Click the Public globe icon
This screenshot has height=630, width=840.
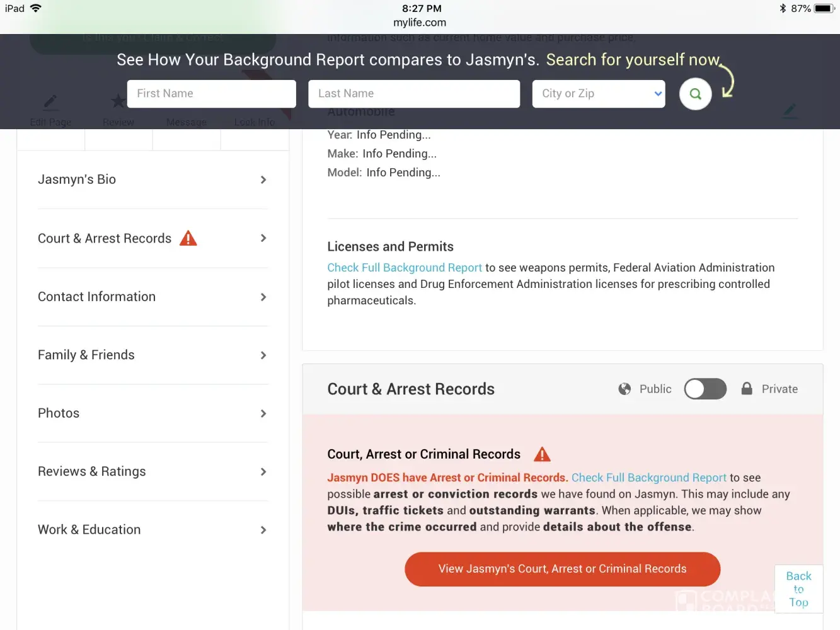[624, 389]
